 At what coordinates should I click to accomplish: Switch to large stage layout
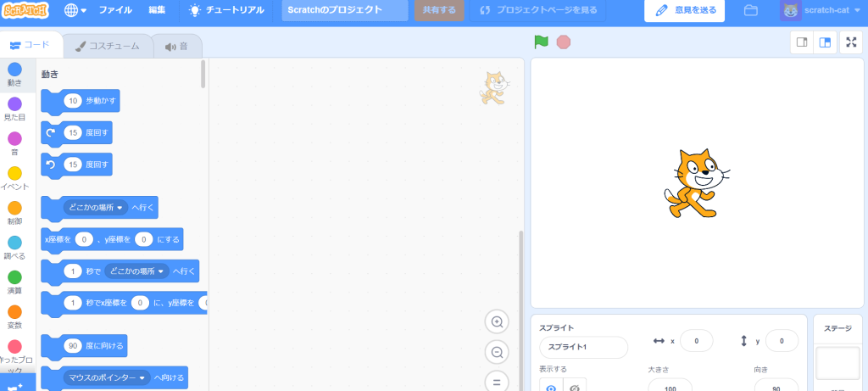click(x=825, y=42)
